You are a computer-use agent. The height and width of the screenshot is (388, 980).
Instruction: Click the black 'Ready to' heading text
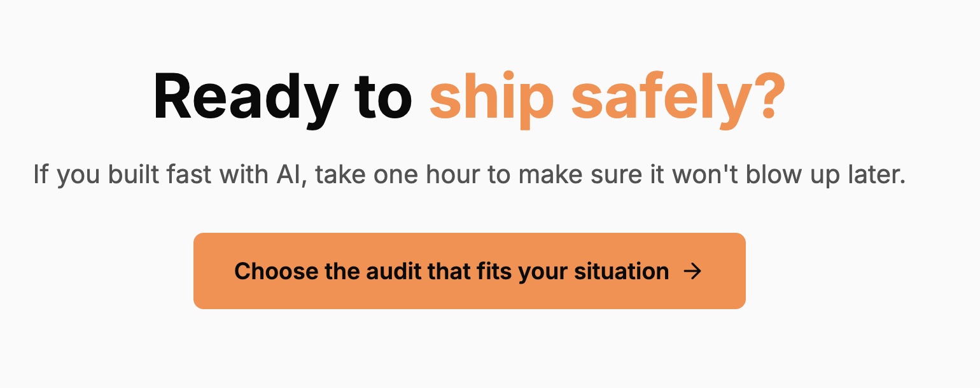(x=283, y=97)
